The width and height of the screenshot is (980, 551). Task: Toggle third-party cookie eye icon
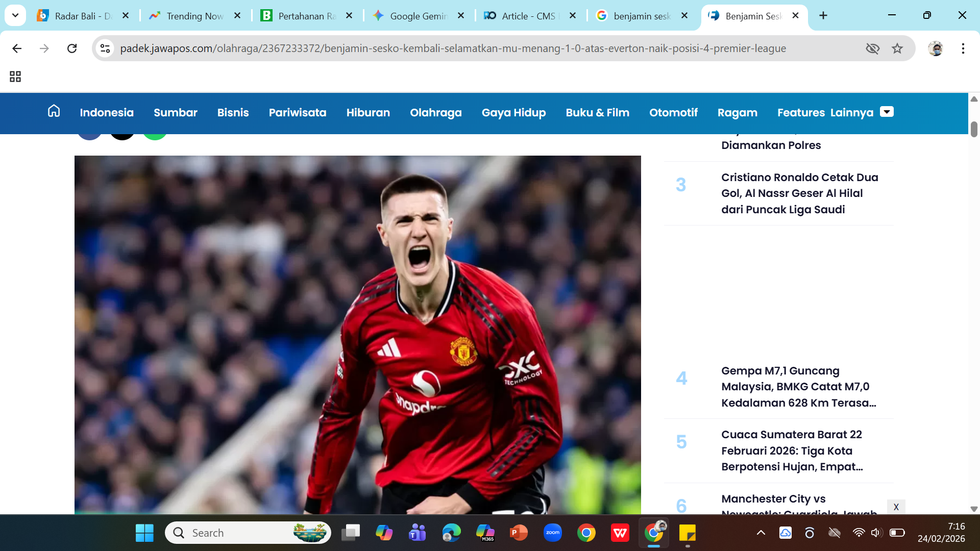[873, 48]
